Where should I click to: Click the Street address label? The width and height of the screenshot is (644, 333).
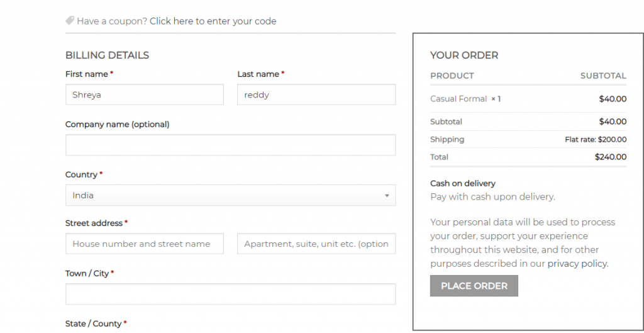coord(94,223)
